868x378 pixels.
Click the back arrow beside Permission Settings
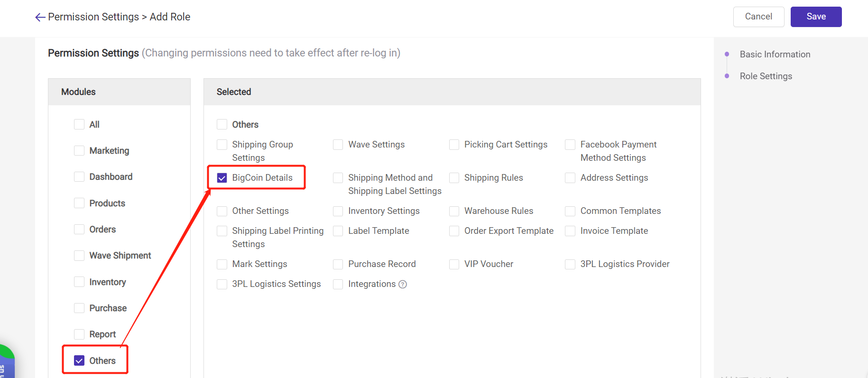point(40,18)
